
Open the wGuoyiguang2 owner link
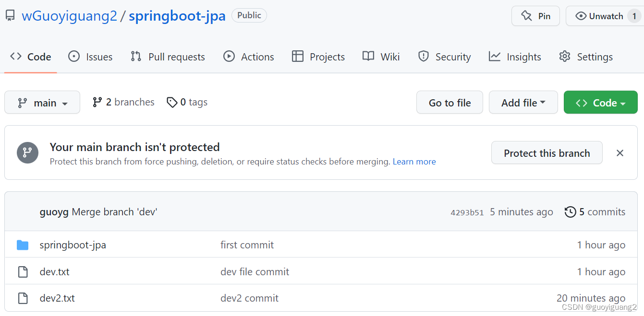click(x=70, y=16)
